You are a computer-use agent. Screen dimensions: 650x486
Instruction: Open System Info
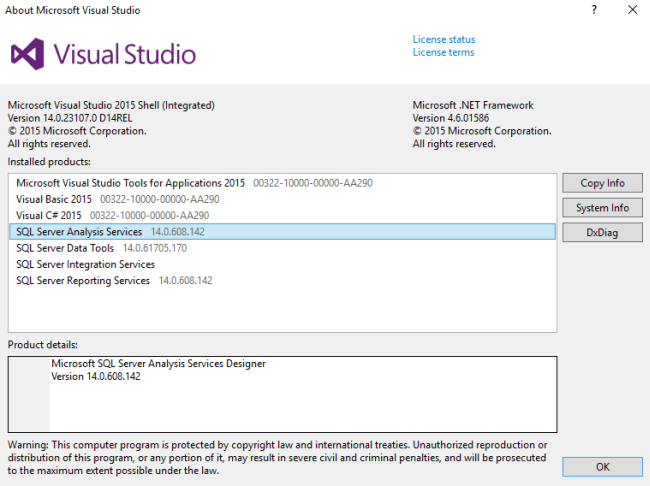(x=602, y=208)
